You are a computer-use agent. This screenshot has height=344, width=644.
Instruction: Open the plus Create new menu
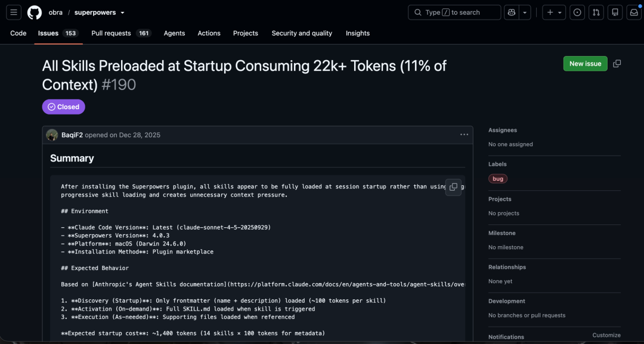[554, 13]
